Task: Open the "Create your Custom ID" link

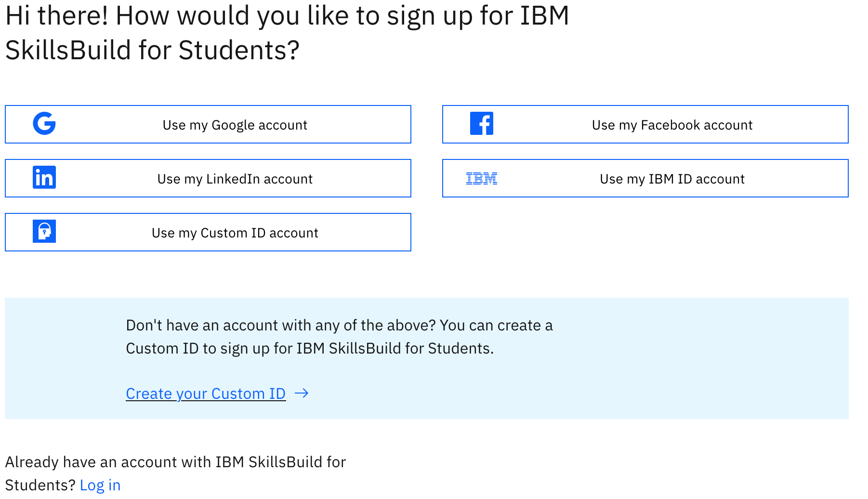Action: pyautogui.click(x=206, y=394)
